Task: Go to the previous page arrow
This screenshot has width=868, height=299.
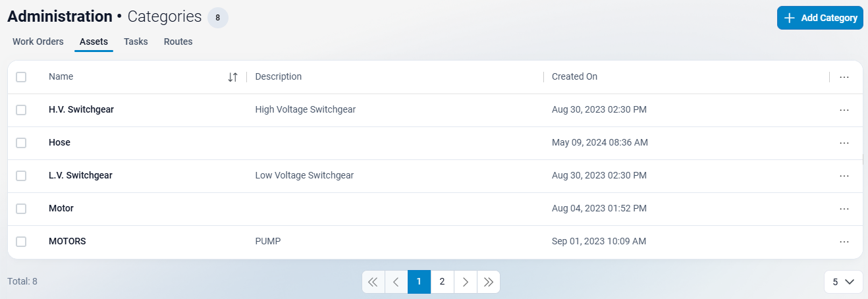Action: [396, 282]
